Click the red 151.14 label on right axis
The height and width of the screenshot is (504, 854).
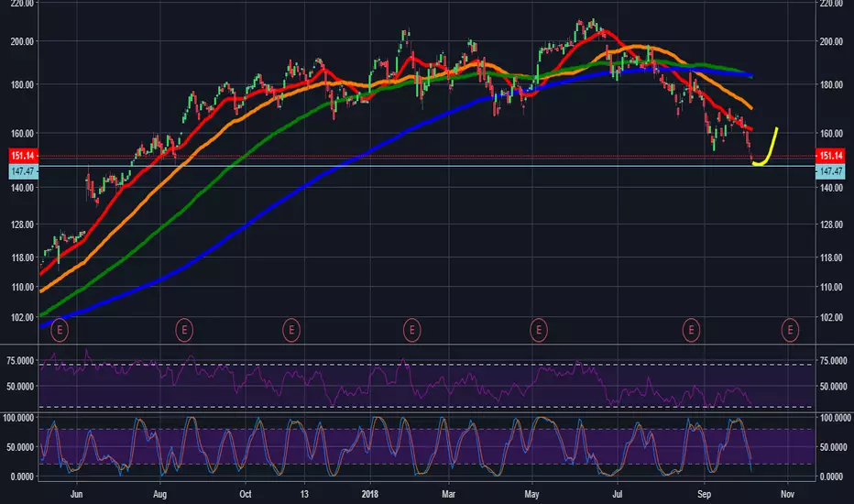830,156
